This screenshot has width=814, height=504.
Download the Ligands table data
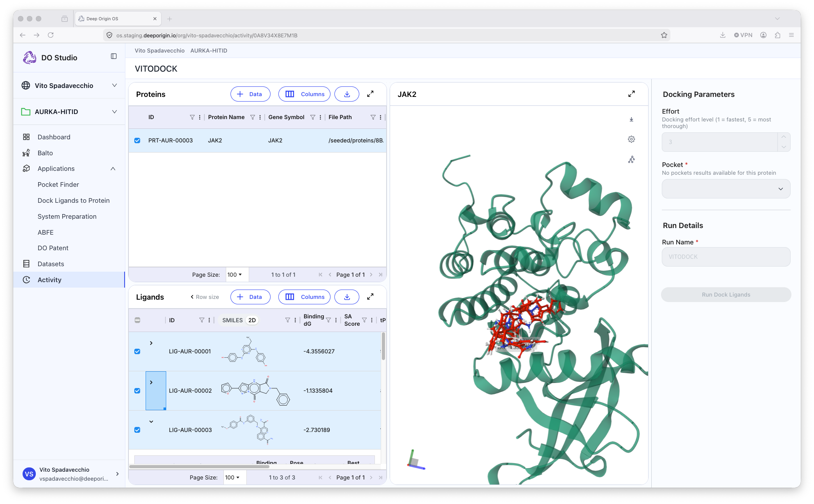pyautogui.click(x=347, y=297)
